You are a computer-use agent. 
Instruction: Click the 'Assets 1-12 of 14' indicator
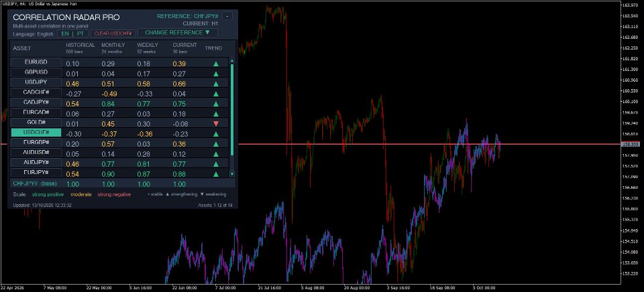coord(215,205)
